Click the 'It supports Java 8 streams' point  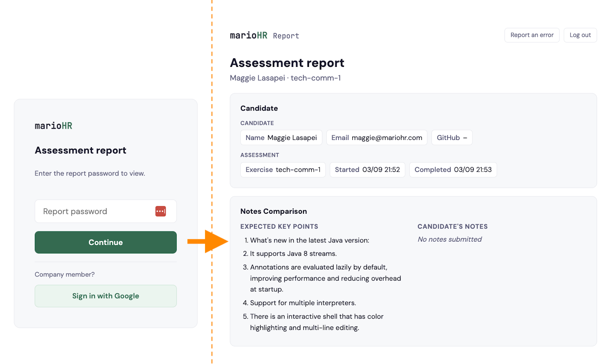tap(293, 253)
